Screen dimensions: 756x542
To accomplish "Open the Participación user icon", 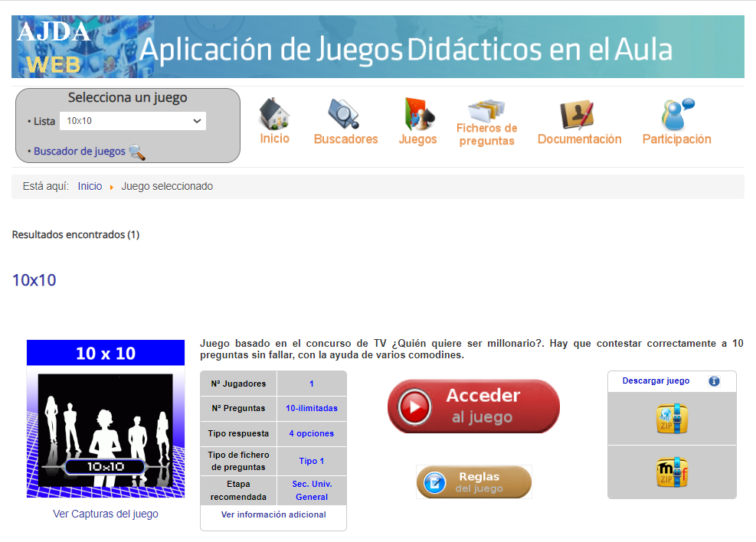I will coord(676,114).
